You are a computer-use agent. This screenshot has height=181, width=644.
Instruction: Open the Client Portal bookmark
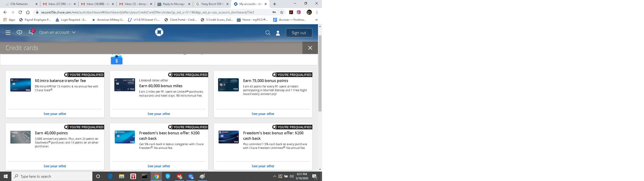181,20
